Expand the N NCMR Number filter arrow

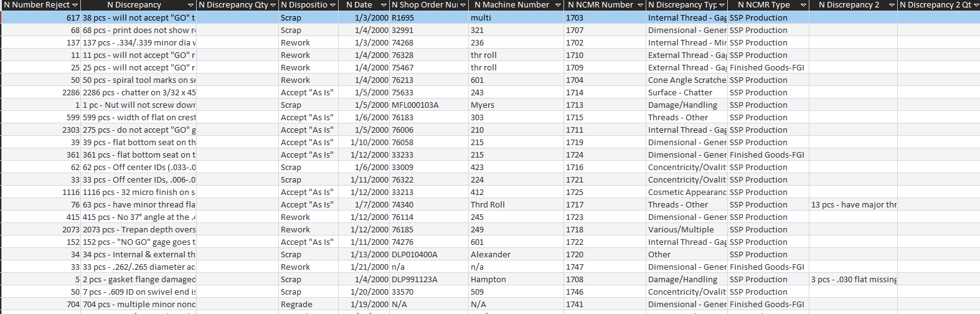click(x=639, y=5)
